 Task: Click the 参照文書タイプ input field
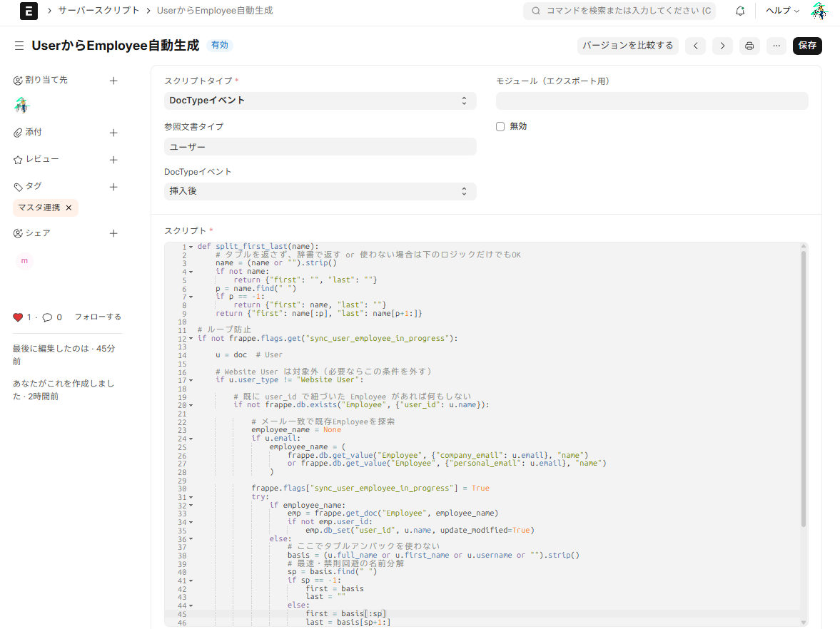click(x=320, y=146)
